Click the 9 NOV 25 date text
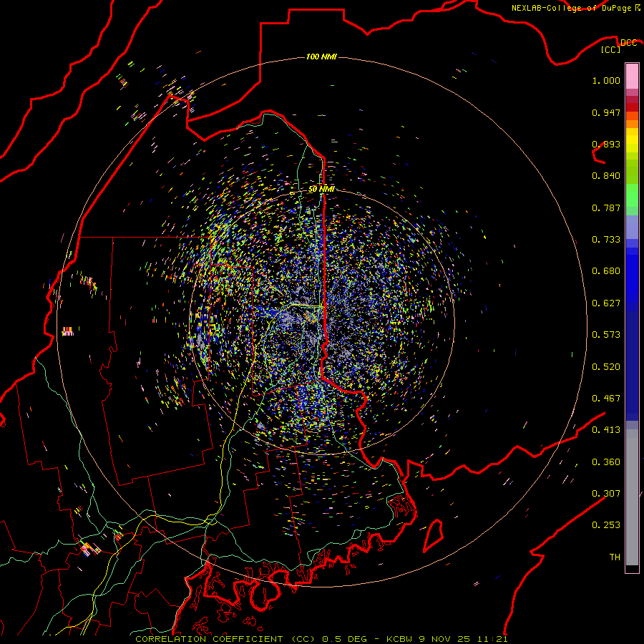The image size is (644, 644). [445, 639]
